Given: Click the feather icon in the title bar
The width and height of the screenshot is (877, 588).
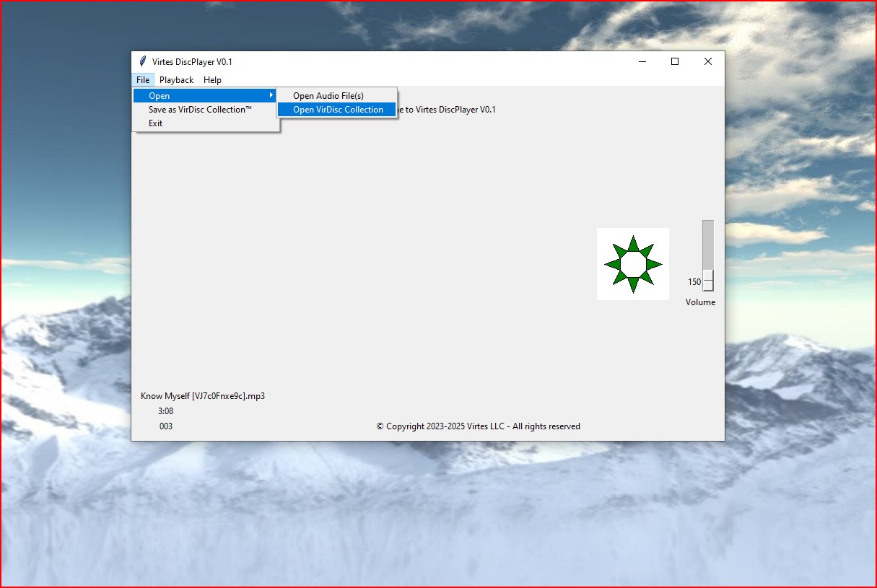Looking at the screenshot, I should [x=143, y=62].
